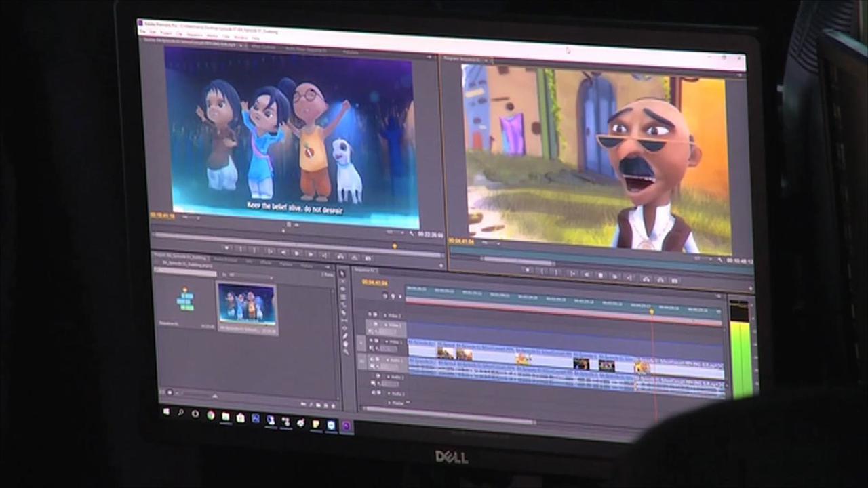
Task: Click Play in the Source monitor
Action: (296, 253)
